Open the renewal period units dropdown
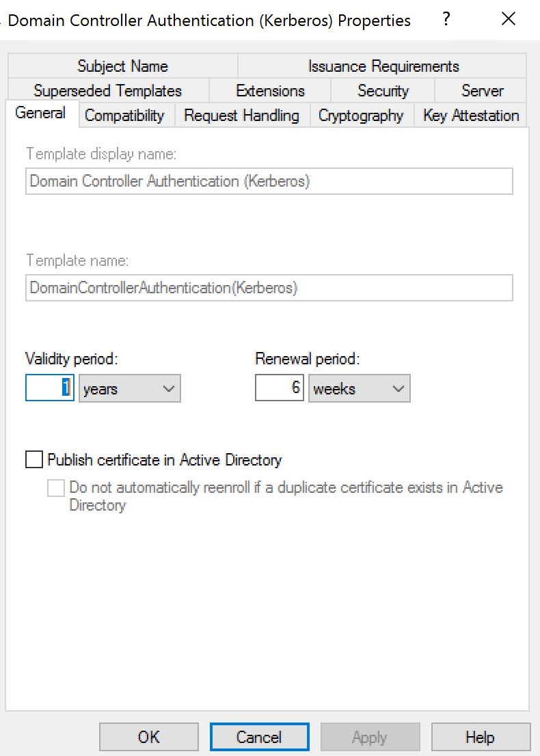Viewport: 540px width, 756px height. (x=360, y=389)
